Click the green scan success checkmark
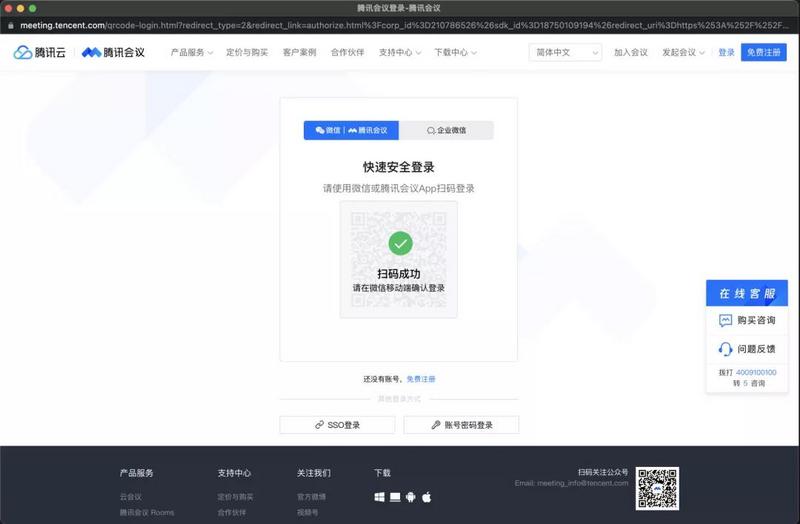 coord(401,243)
